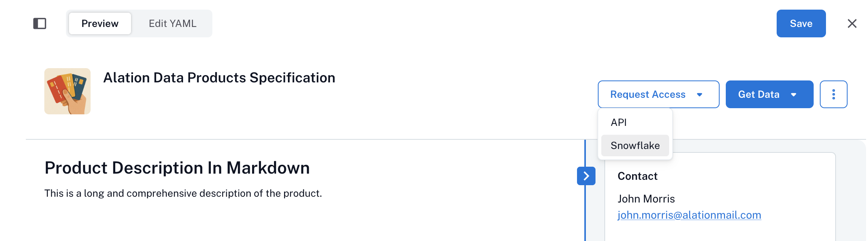Collapse the Request Access dropdown caret

700,95
